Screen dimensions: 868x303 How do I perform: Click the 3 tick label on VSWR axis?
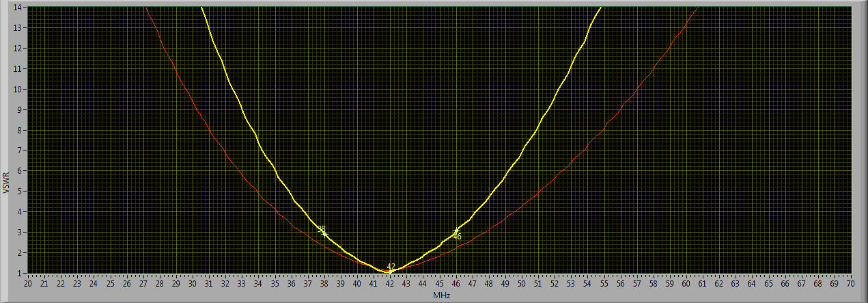[20, 233]
